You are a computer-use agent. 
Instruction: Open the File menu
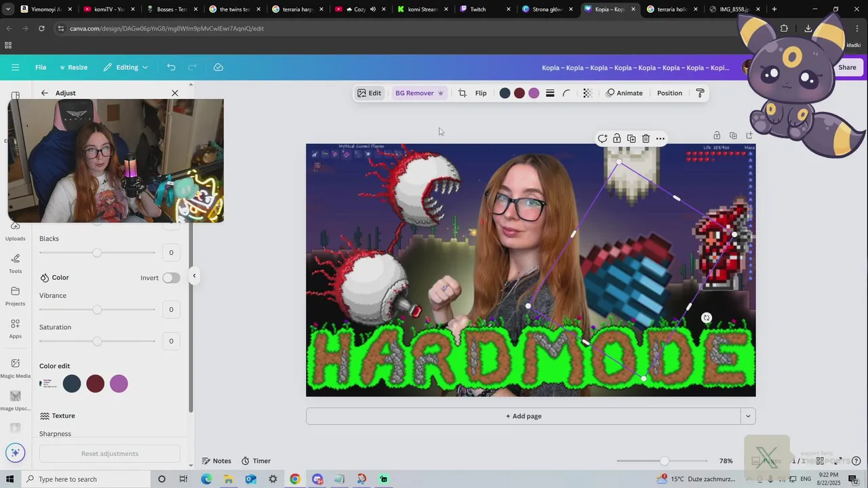point(41,67)
